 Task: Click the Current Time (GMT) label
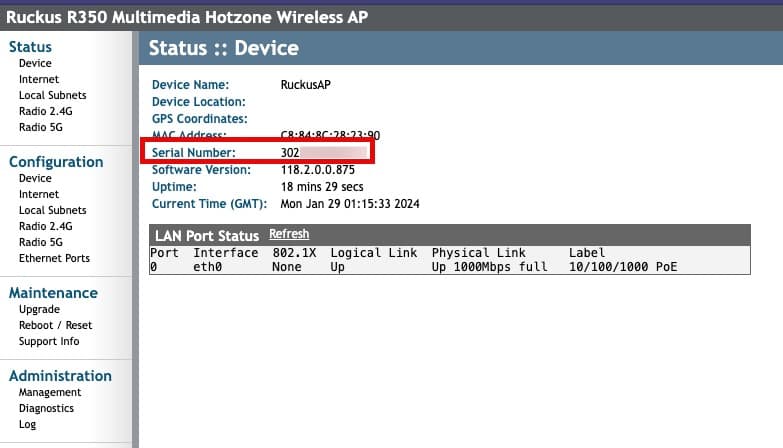[209, 204]
